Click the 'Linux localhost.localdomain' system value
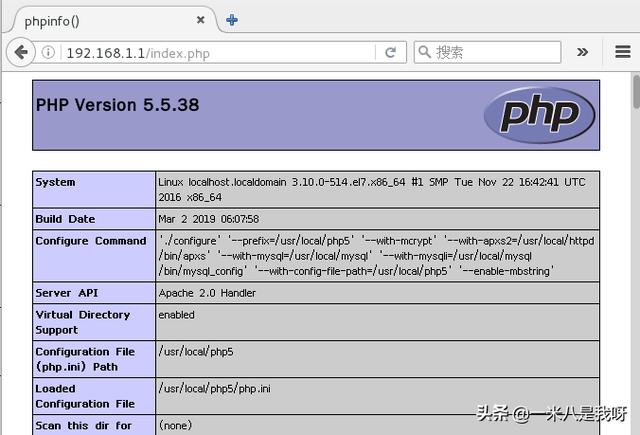 tap(372, 190)
